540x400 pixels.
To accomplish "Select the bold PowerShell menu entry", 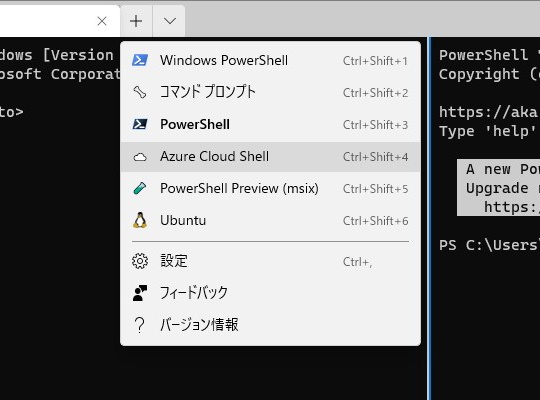I will [270, 124].
